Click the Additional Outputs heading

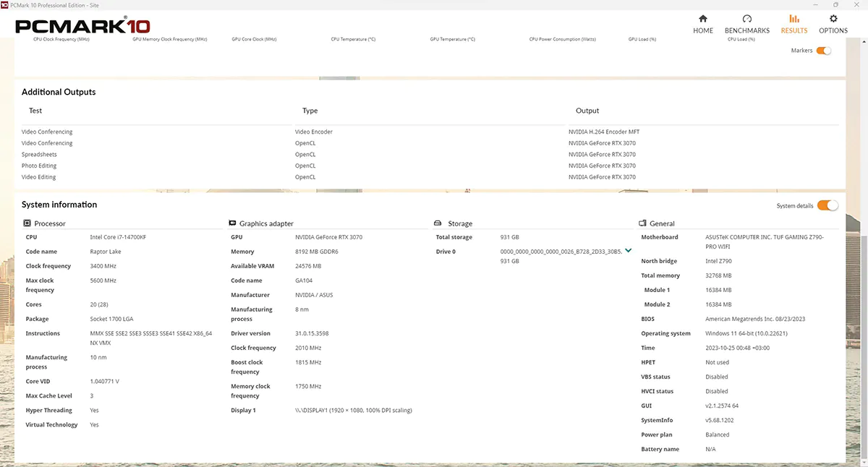(59, 92)
